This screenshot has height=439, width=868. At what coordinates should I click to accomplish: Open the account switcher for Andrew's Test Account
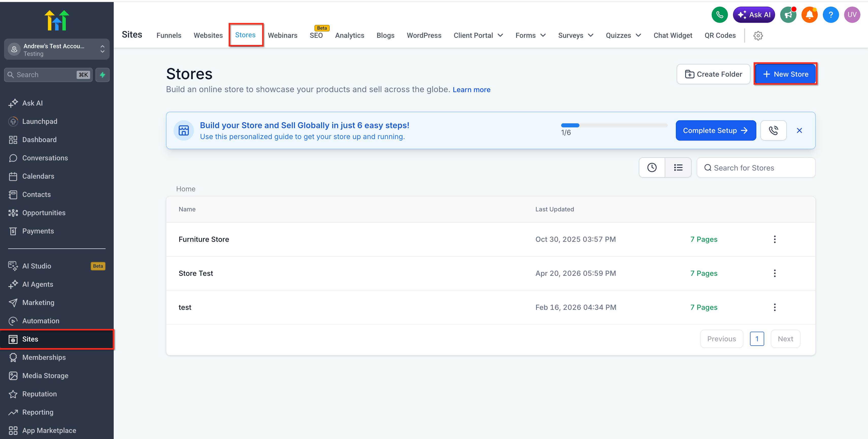(57, 49)
